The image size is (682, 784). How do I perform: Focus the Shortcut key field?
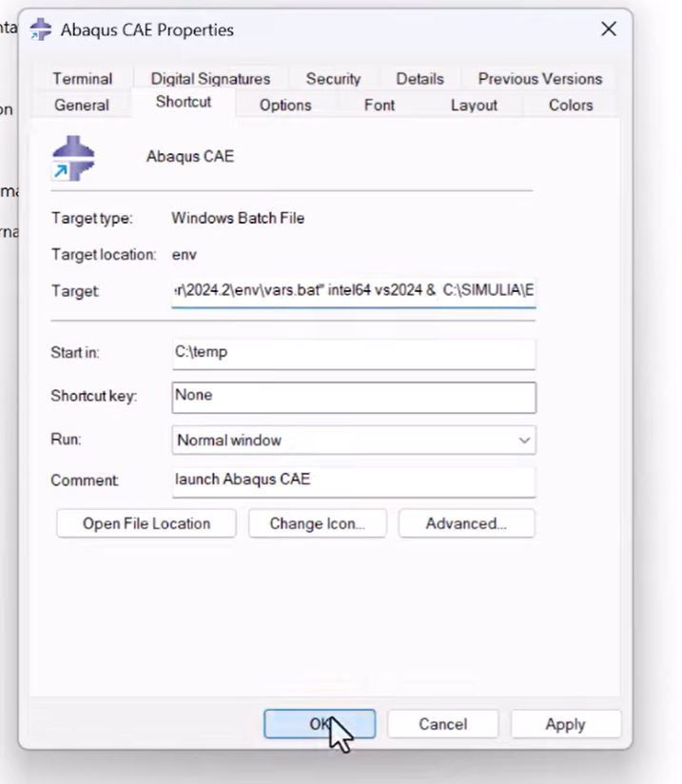353,397
